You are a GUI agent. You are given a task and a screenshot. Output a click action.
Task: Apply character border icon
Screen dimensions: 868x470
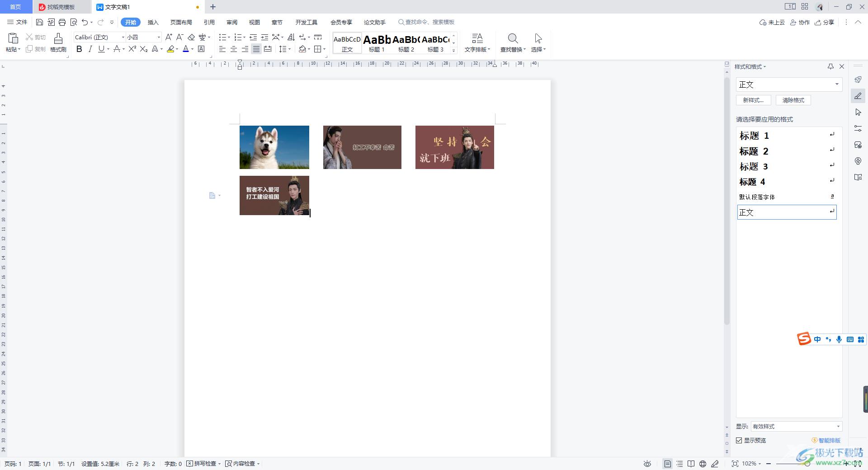point(201,49)
